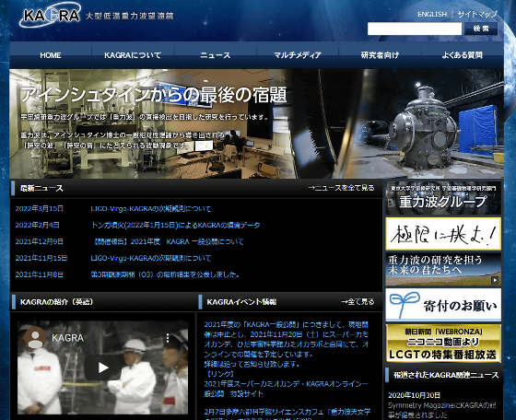Open the 2021年度 KAGRA 一般公開 report news
This screenshot has width=516, height=420.
[168, 241]
